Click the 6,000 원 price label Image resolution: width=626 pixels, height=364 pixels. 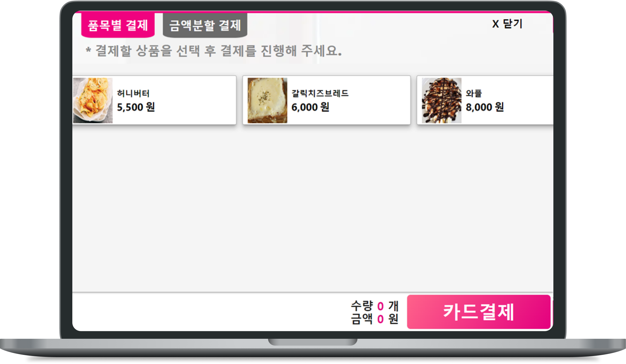pyautogui.click(x=310, y=107)
